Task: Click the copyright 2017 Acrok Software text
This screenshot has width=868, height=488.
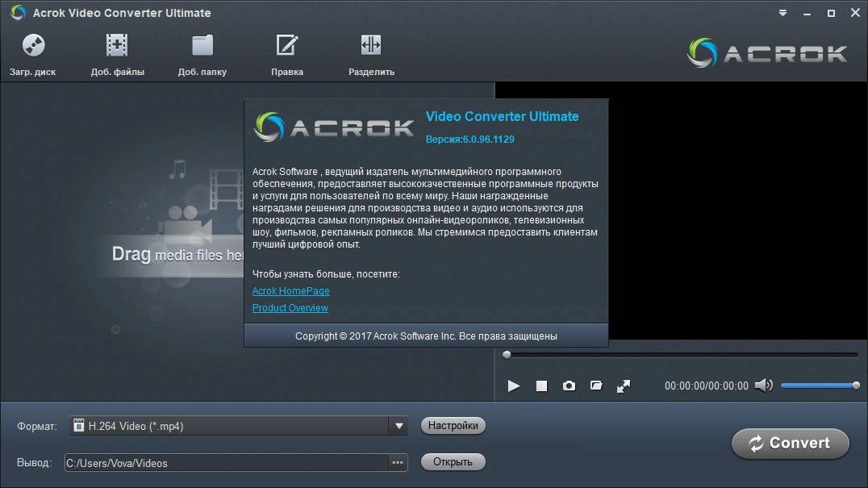Action: 426,336
